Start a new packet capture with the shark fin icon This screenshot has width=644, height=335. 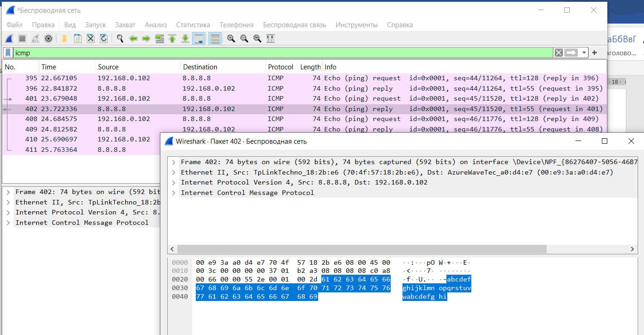point(9,39)
